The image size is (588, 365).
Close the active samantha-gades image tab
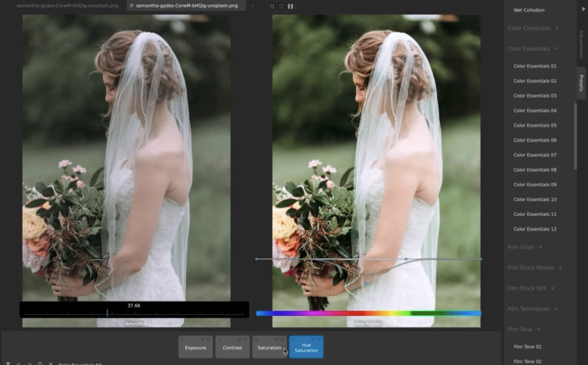131,5
